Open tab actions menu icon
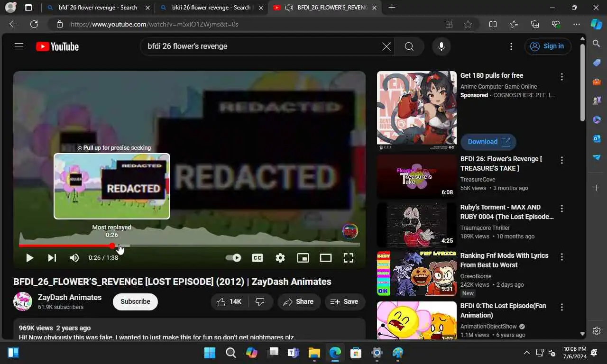 [28, 8]
